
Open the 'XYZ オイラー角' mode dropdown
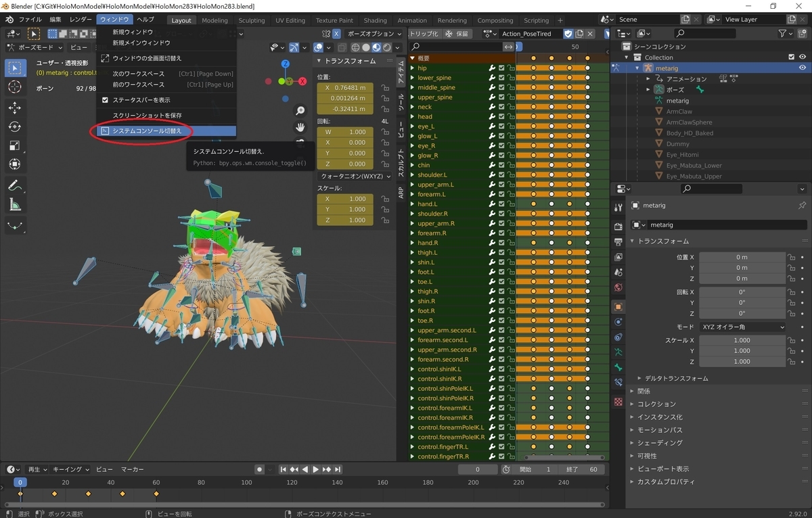743,327
